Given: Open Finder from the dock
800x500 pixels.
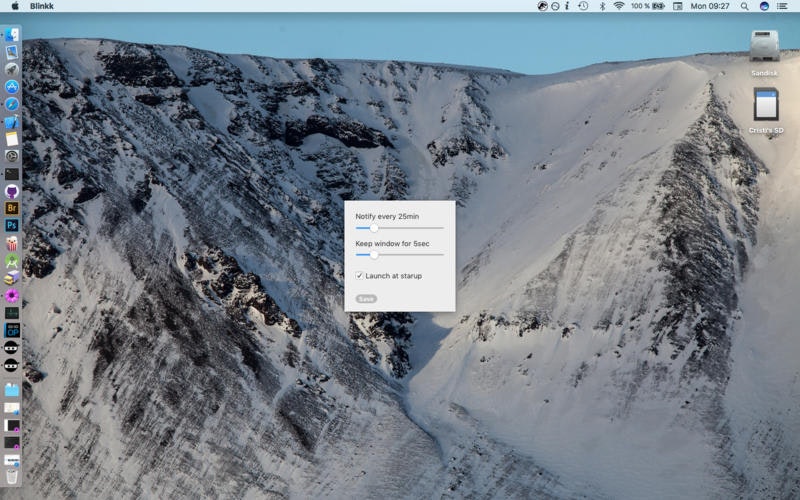Looking at the screenshot, I should 12,35.
